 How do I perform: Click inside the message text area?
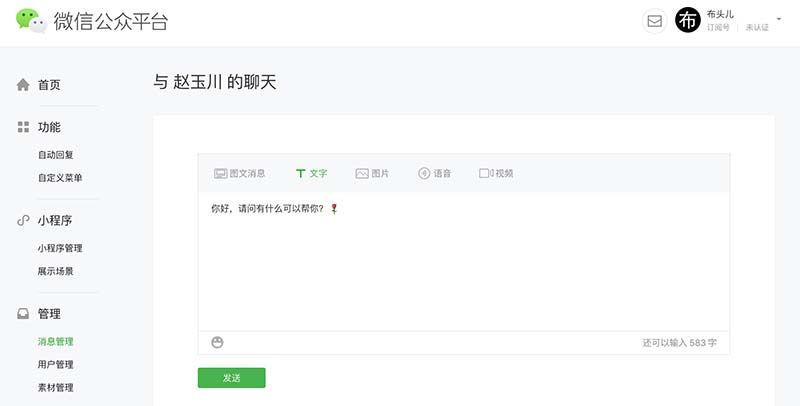click(464, 262)
